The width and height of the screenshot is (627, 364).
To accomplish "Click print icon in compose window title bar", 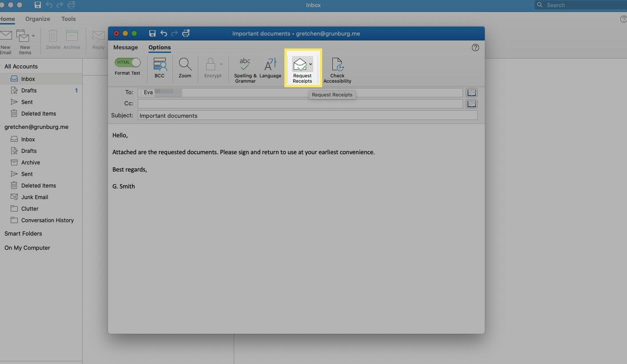I will tap(186, 33).
